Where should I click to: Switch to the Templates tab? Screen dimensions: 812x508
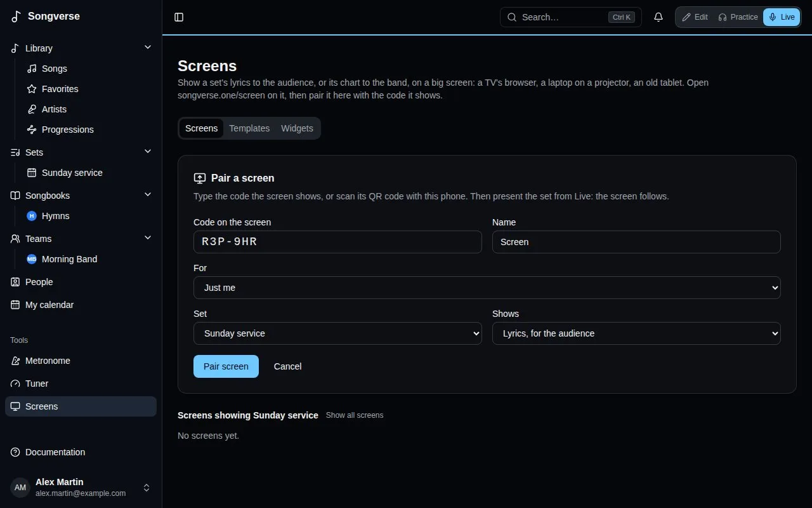[249, 128]
